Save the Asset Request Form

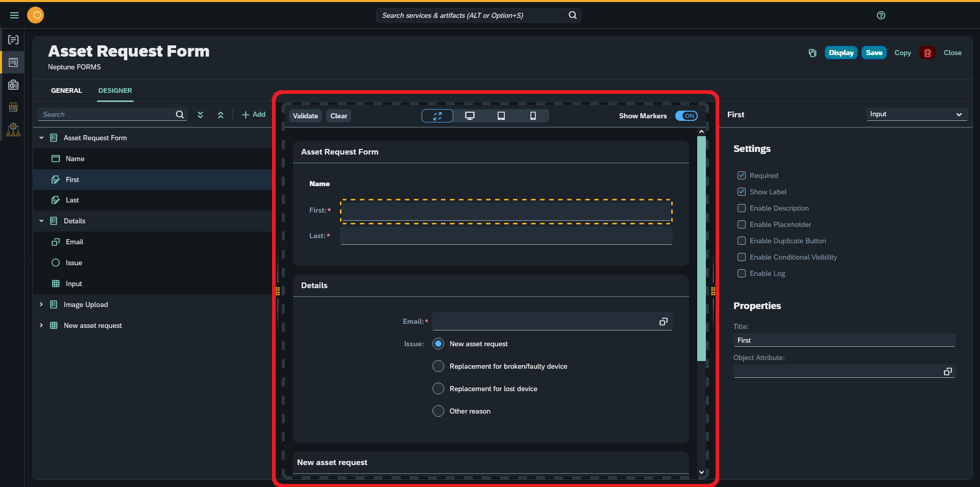point(873,53)
